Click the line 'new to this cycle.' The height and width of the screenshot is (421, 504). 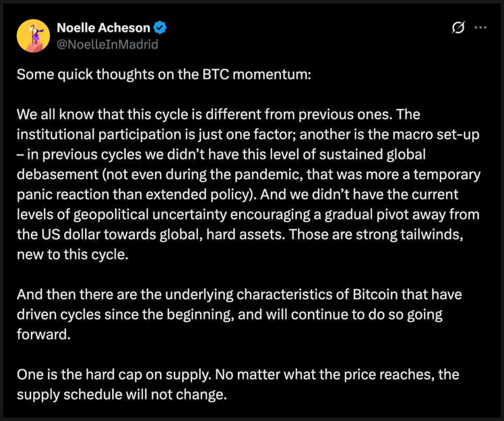tap(71, 254)
